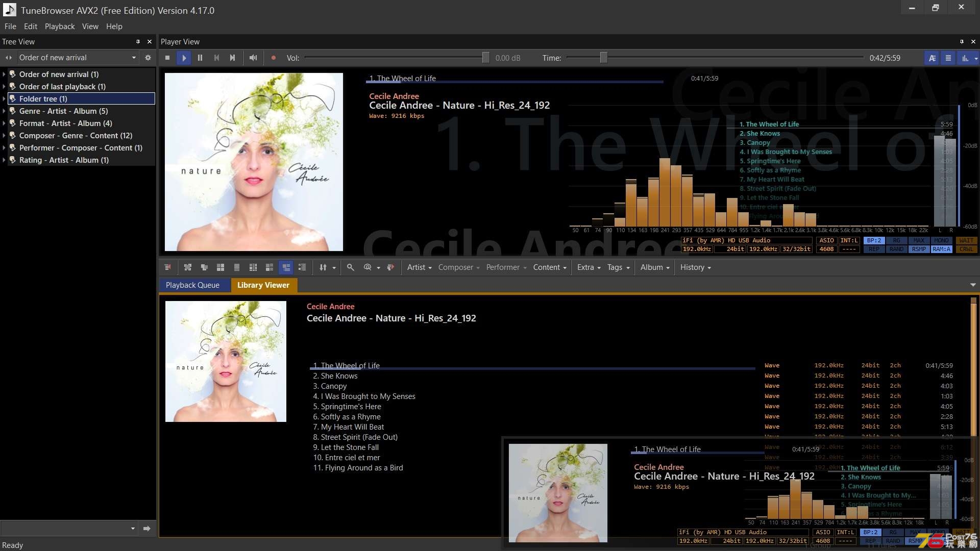Screen dimensions: 980x551
Task: Open dropdown arrow beside spectrum icon
Action: (976, 58)
